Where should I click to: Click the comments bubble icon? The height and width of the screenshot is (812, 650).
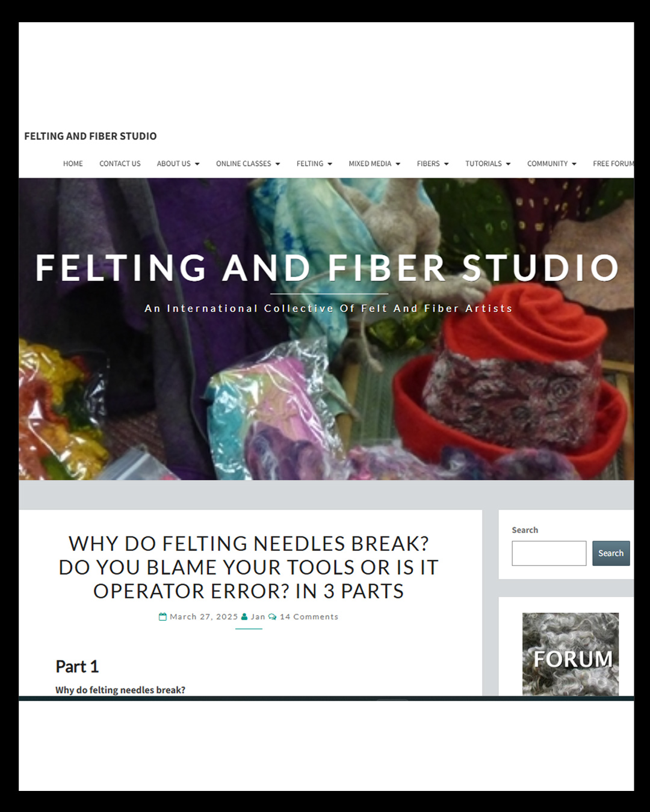[273, 617]
